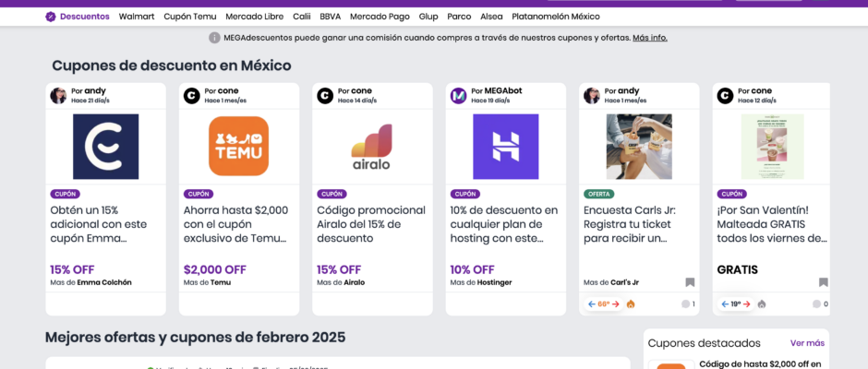
Task: Open the Temu $2,000 coupon logo
Action: (x=238, y=146)
